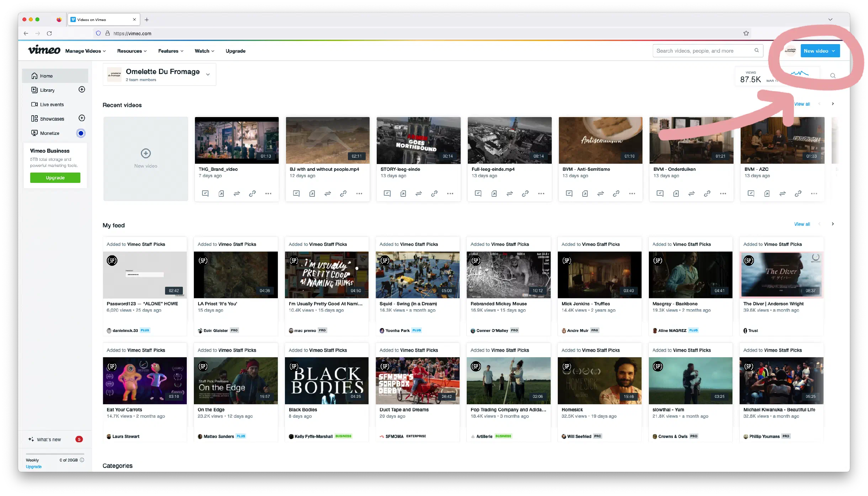Copy link for THG_Brand_video

(253, 194)
